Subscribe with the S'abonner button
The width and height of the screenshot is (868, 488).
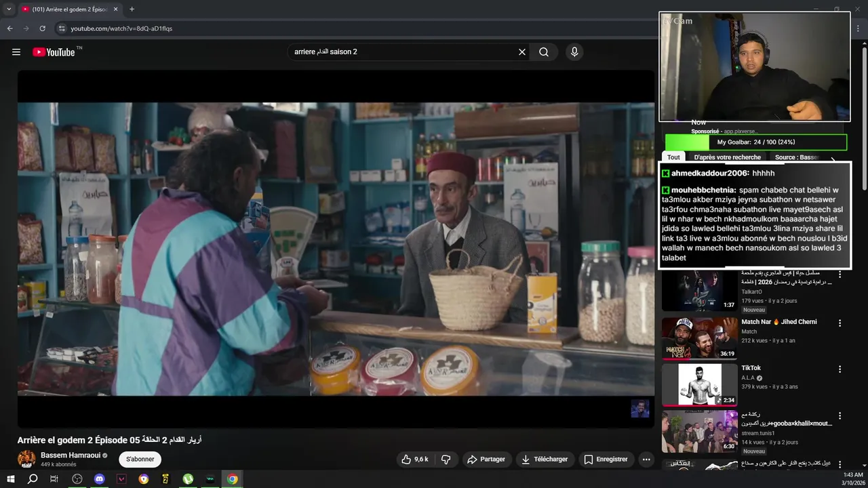[140, 459]
